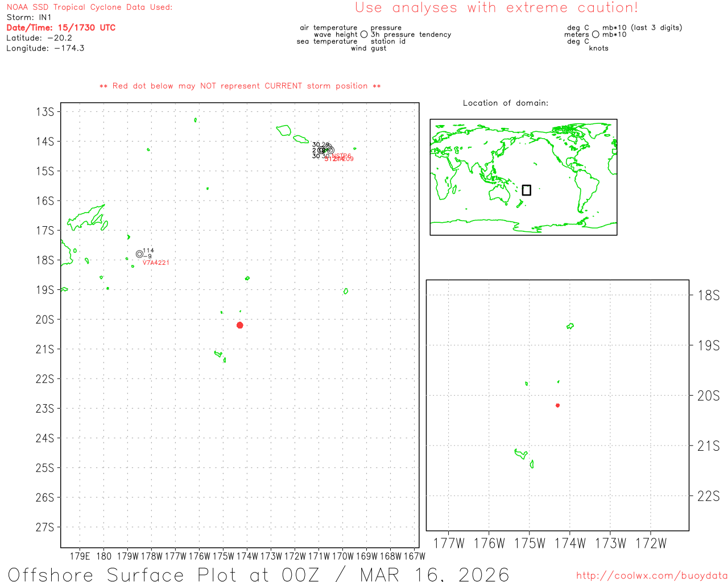The height and width of the screenshot is (582, 728).
Task: Click the '174W' longitude label on main map
Action: point(247,556)
